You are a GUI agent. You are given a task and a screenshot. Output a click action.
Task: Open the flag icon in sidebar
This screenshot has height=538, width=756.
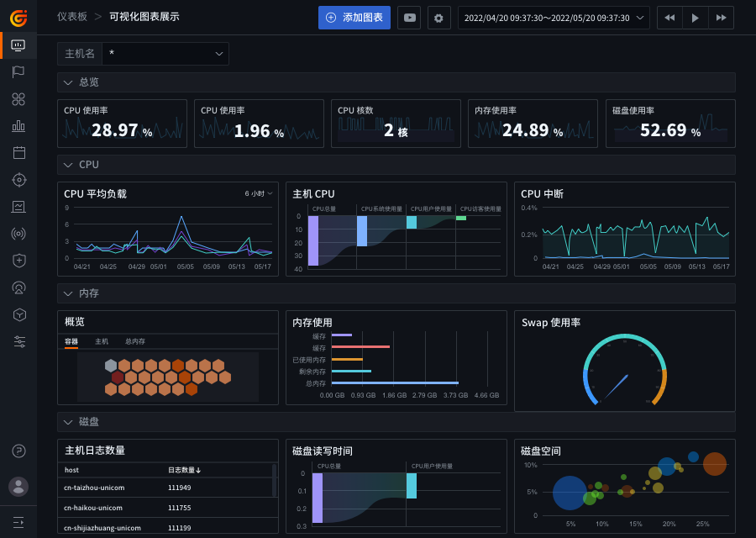18,72
